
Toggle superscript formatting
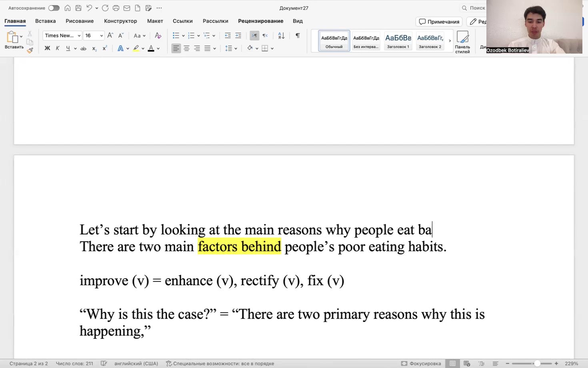pyautogui.click(x=104, y=48)
